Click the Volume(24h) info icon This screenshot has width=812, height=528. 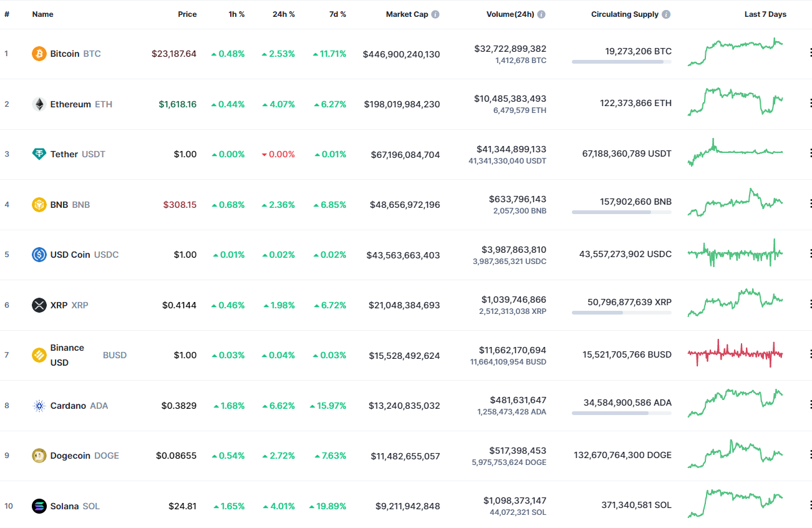click(541, 14)
